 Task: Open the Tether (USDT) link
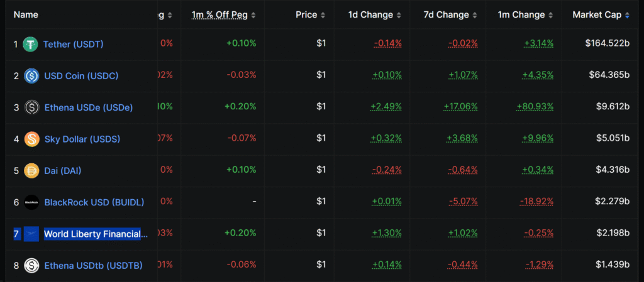pos(73,44)
